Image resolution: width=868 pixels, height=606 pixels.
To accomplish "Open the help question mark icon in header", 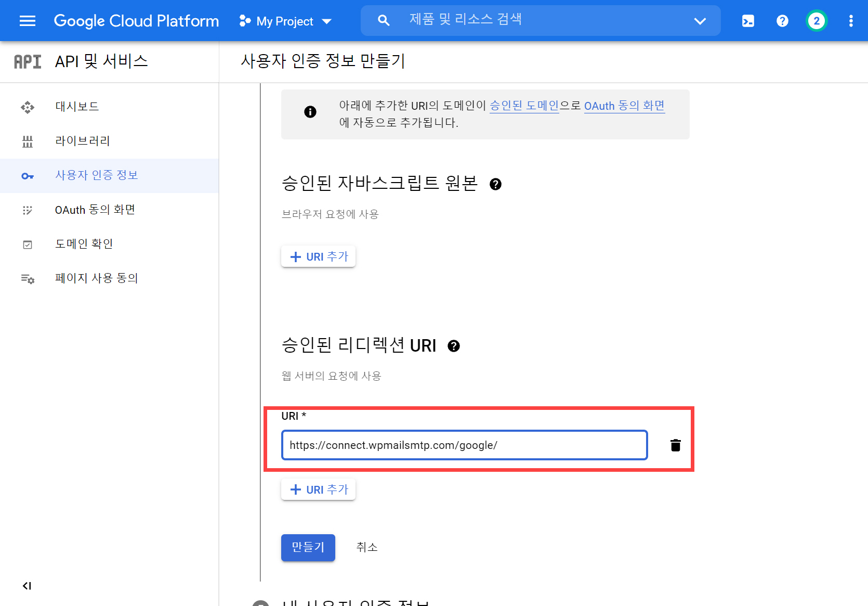I will coord(782,21).
